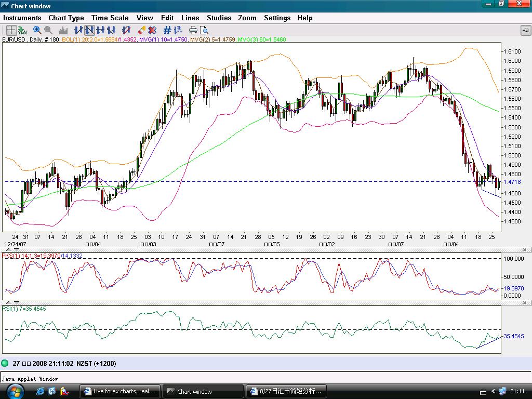Open the Time Scale menu
The image size is (532, 399).
pyautogui.click(x=110, y=18)
